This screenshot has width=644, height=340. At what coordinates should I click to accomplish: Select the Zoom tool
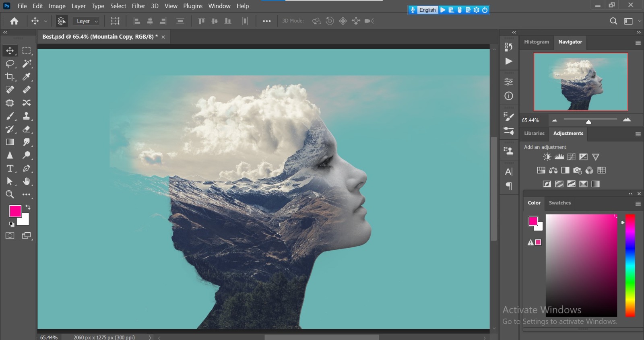tap(10, 194)
